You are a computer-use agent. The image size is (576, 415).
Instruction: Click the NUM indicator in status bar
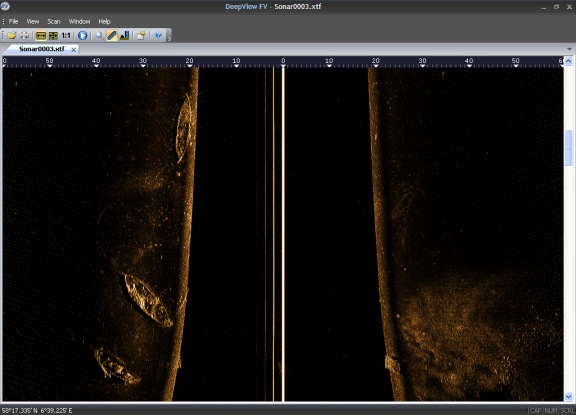tap(551, 410)
